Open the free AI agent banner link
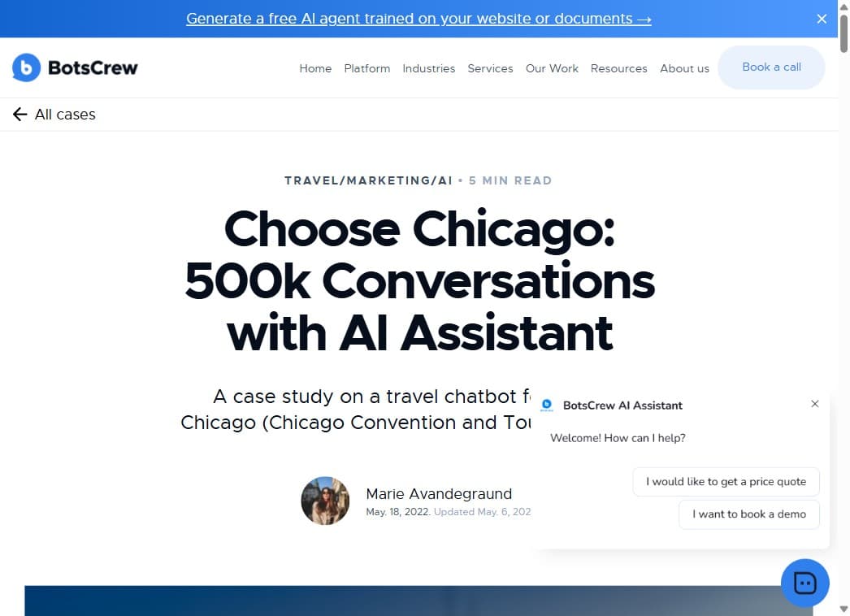 [x=418, y=19]
